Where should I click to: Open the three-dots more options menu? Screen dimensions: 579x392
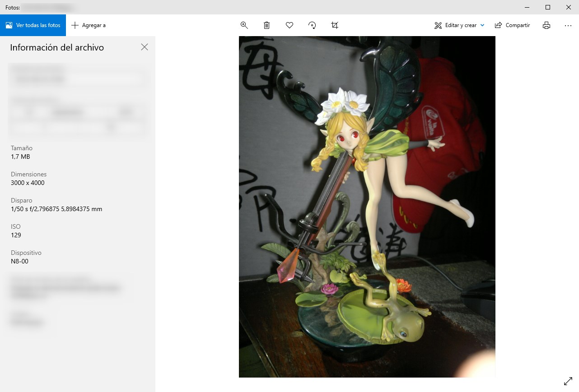[568, 25]
